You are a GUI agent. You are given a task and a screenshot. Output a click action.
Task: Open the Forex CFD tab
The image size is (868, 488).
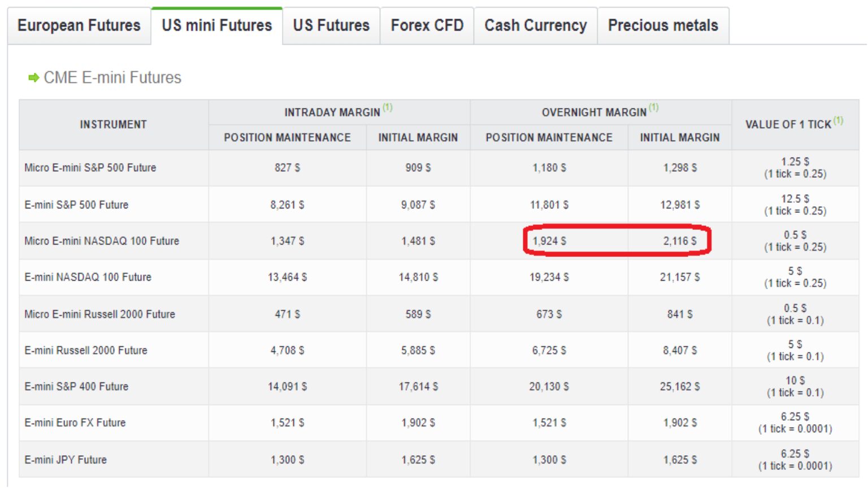pos(427,25)
